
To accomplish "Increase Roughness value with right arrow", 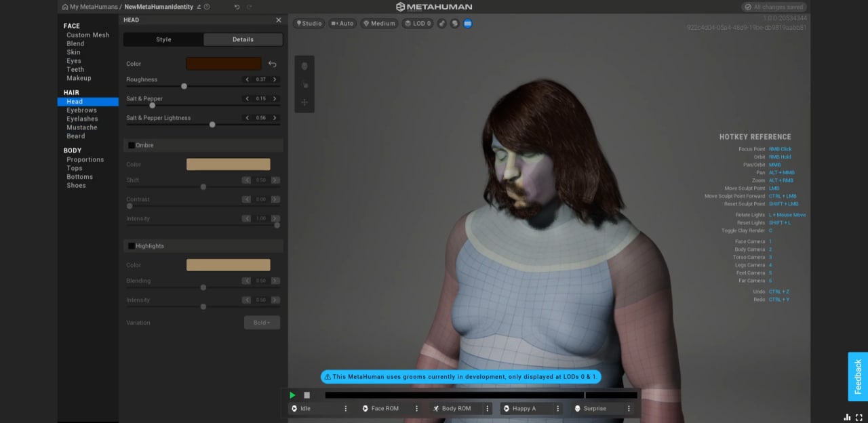I will 275,79.
